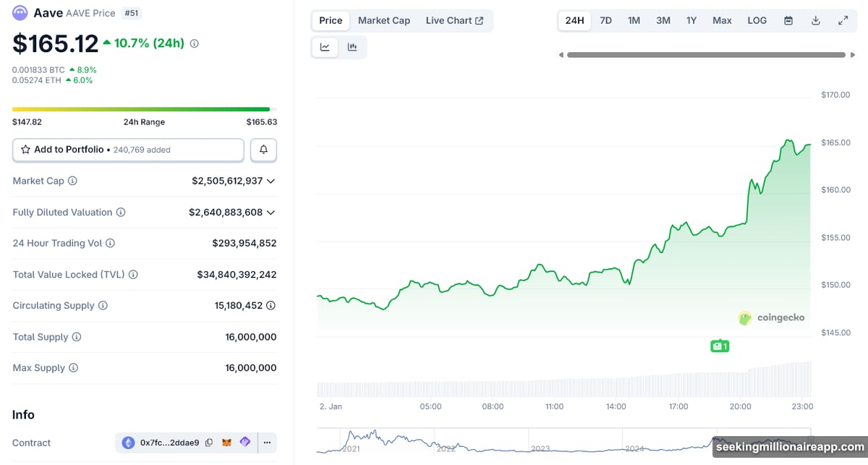Open the contract row ellipsis menu

click(267, 442)
